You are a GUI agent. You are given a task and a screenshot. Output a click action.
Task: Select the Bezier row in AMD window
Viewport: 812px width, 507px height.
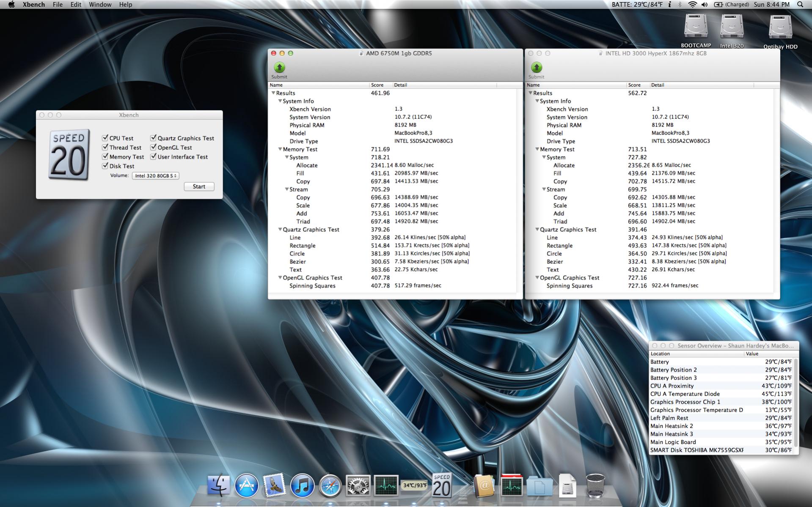[392, 262]
